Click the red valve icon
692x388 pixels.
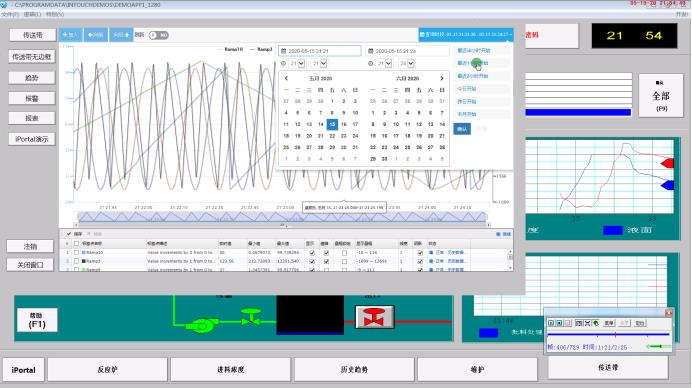(374, 316)
